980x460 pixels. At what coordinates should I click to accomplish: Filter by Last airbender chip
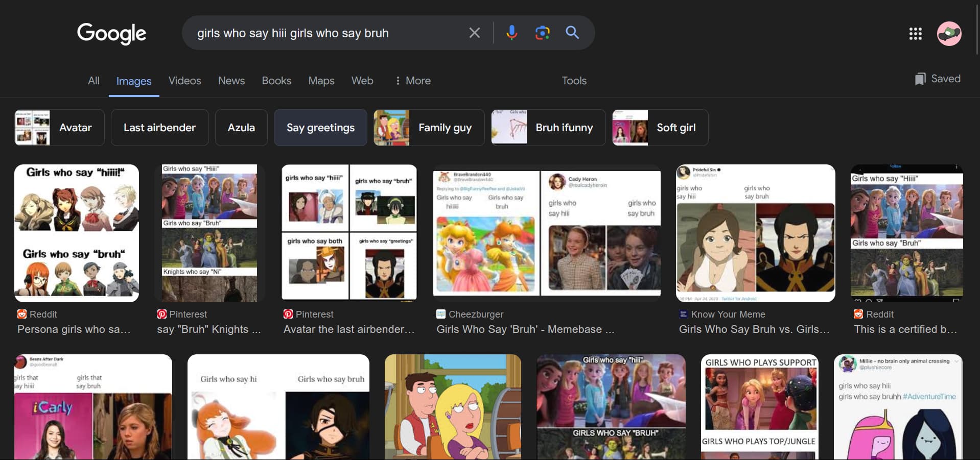tap(159, 128)
